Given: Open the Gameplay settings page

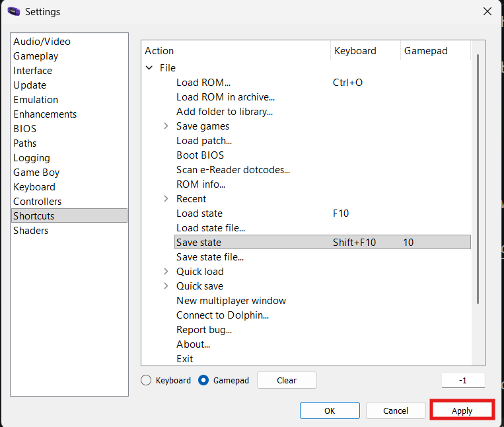Looking at the screenshot, I should (x=69, y=56).
